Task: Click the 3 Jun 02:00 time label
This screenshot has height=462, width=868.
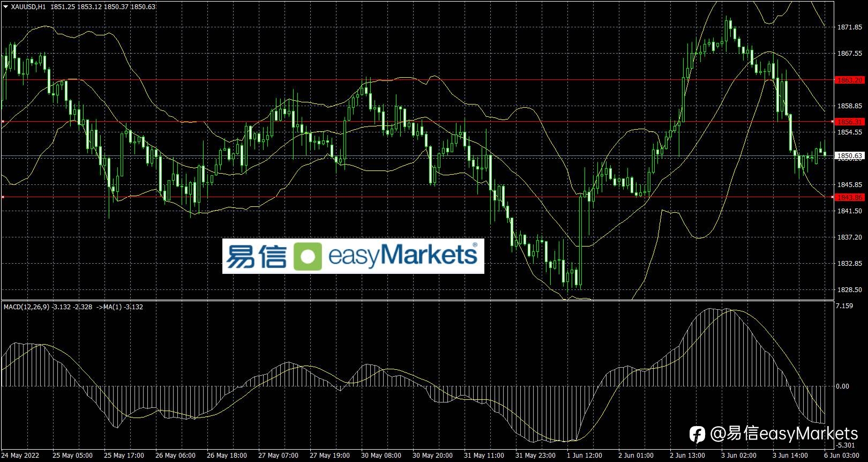Action: pos(739,456)
